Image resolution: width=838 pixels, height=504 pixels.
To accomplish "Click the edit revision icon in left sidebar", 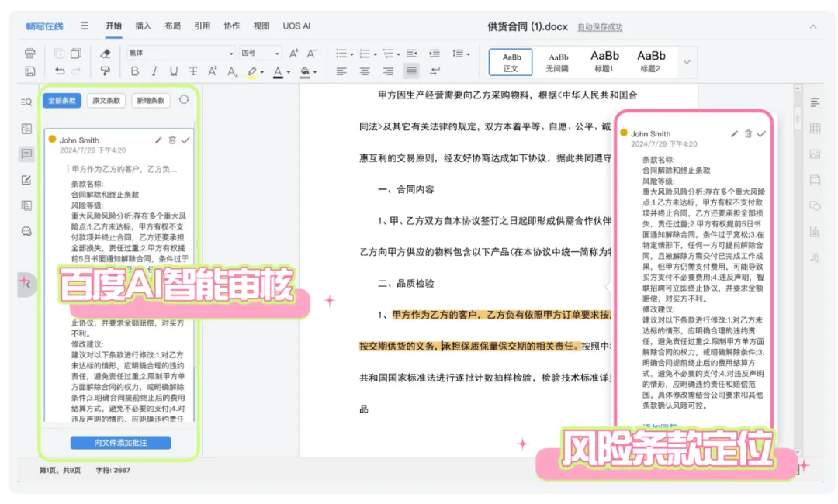I will (x=26, y=180).
